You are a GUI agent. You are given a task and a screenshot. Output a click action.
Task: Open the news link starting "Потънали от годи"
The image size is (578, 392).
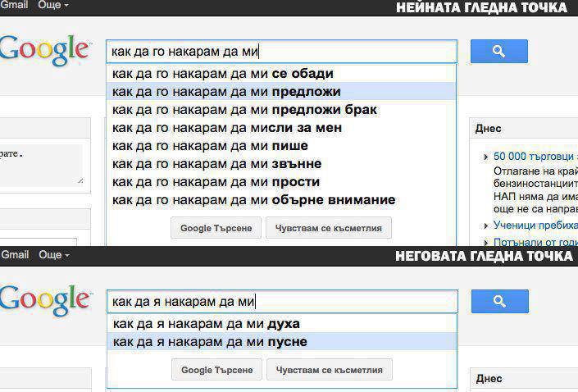(535, 242)
